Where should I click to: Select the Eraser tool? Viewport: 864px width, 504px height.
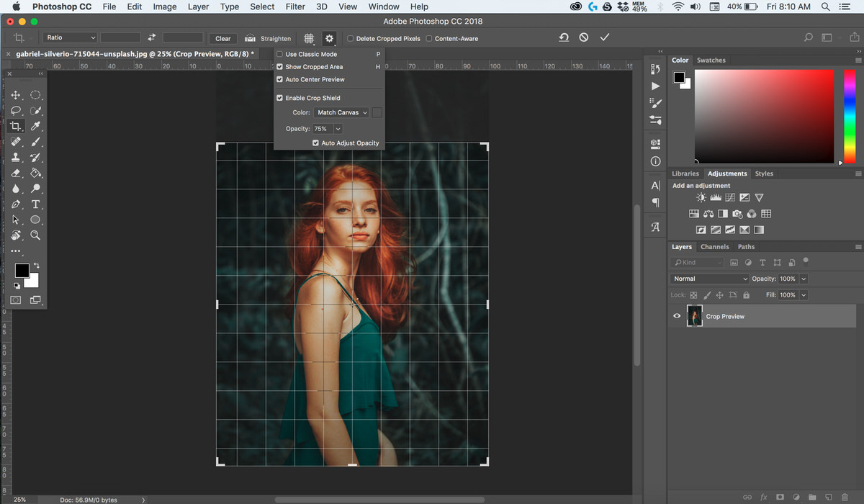coord(16,174)
